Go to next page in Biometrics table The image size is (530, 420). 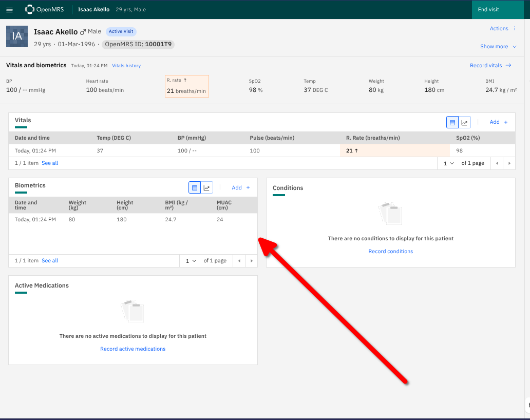point(251,261)
